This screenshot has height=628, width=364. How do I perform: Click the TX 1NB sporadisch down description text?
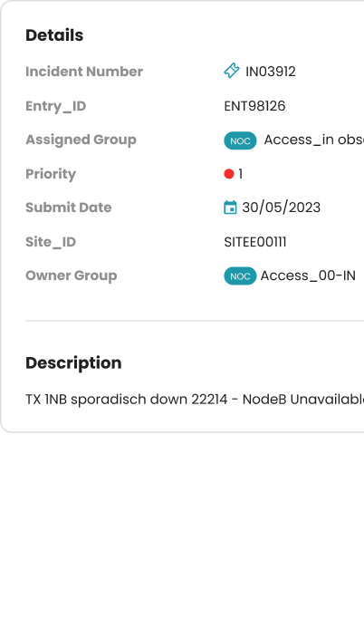(x=195, y=400)
